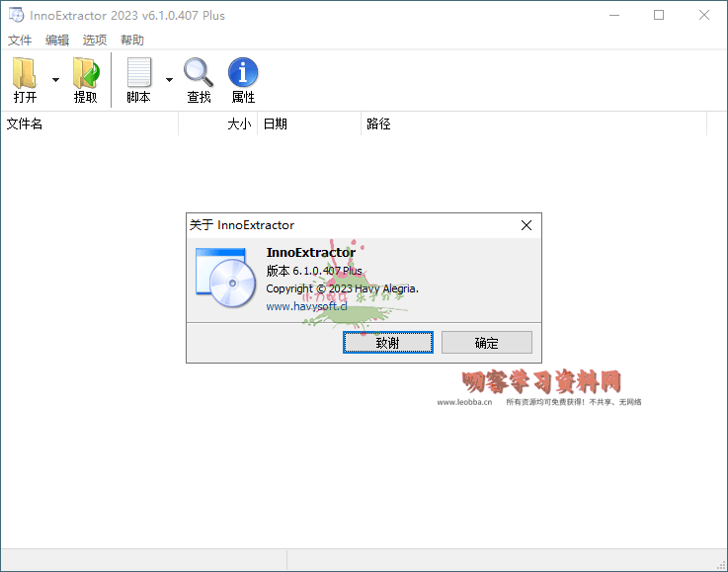Open the 编辑 menu

coord(57,41)
